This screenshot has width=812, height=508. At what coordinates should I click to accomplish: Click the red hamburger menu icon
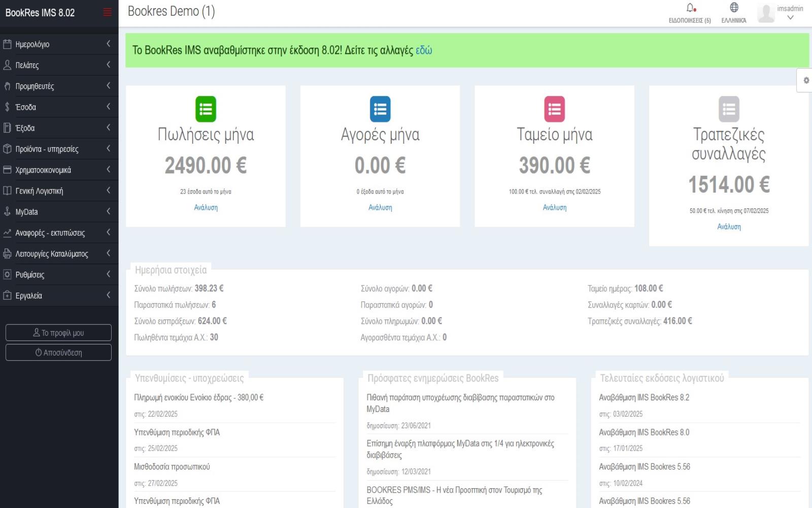point(107,12)
